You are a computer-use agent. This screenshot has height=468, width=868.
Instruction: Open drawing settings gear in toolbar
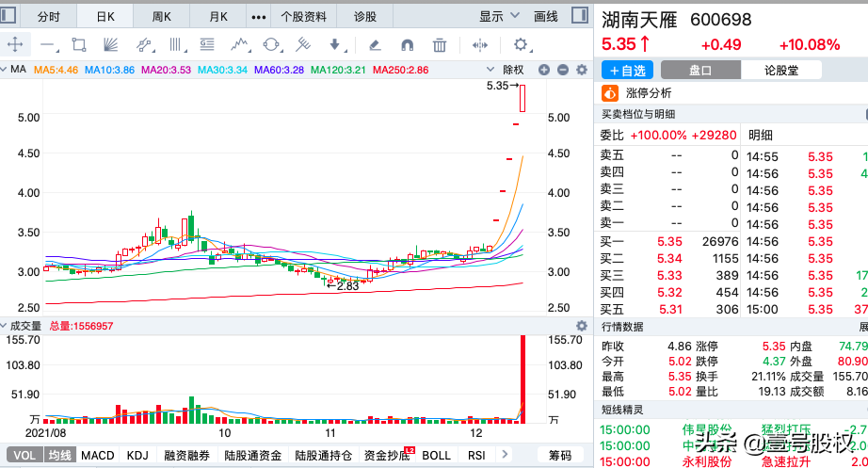click(x=521, y=45)
